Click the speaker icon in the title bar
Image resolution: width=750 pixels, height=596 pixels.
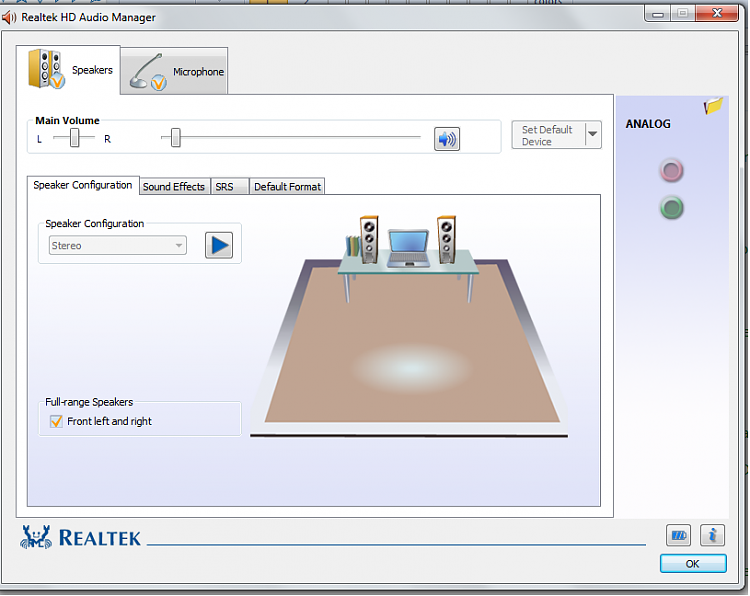[9, 18]
